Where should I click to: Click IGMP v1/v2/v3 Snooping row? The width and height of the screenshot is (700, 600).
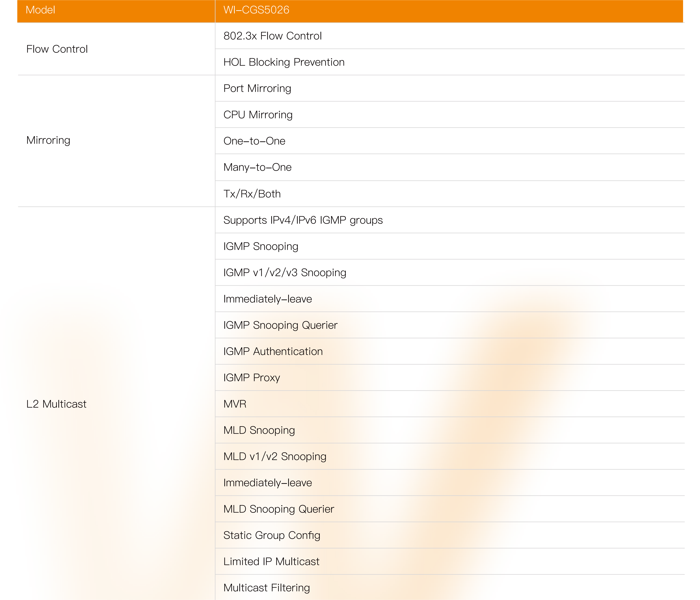tap(284, 273)
